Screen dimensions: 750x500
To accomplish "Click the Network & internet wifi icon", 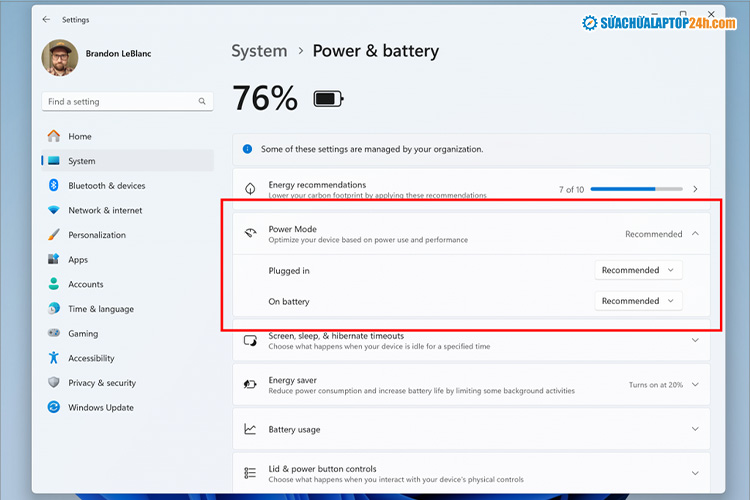I will tap(54, 210).
